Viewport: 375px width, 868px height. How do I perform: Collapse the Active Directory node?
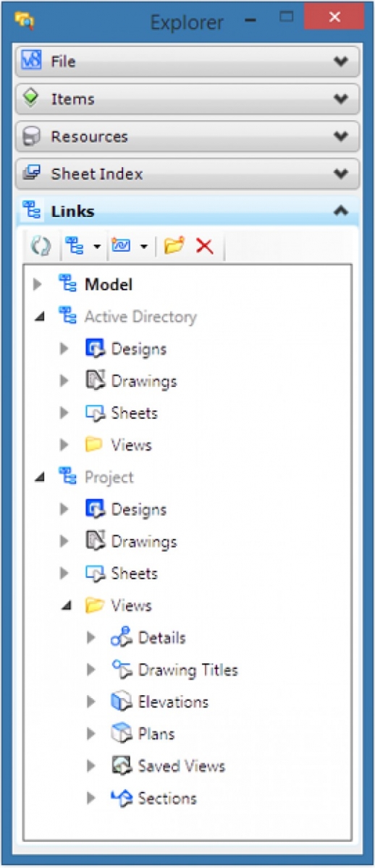(x=38, y=317)
